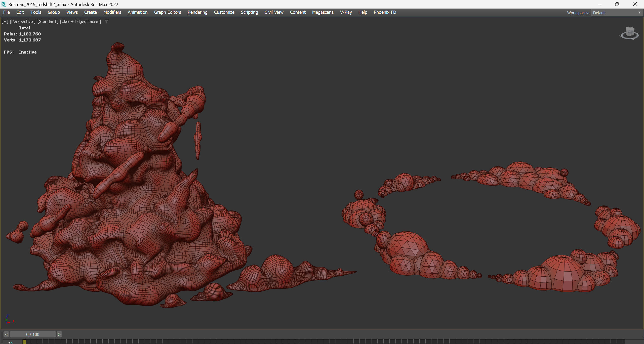Open the Rendering menu

[x=197, y=12]
